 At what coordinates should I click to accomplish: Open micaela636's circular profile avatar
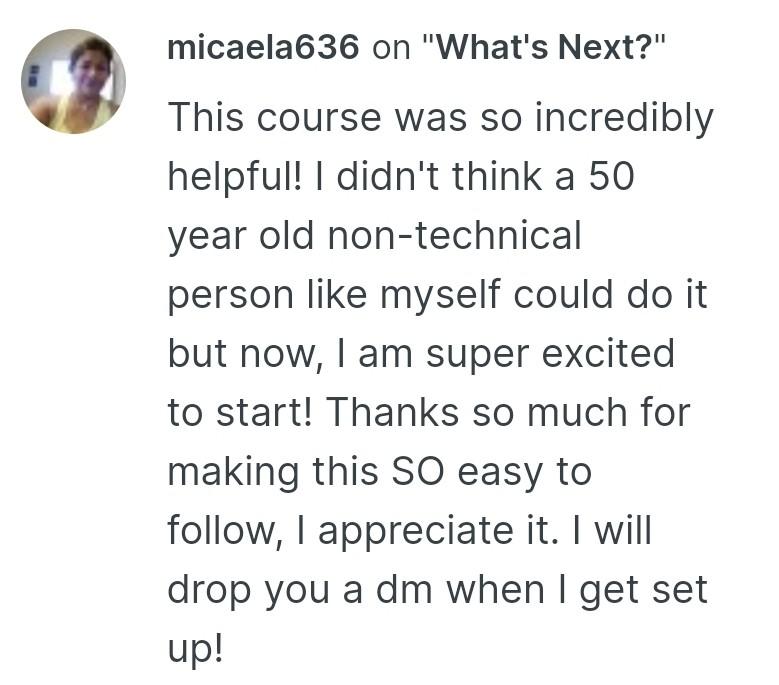tap(73, 81)
